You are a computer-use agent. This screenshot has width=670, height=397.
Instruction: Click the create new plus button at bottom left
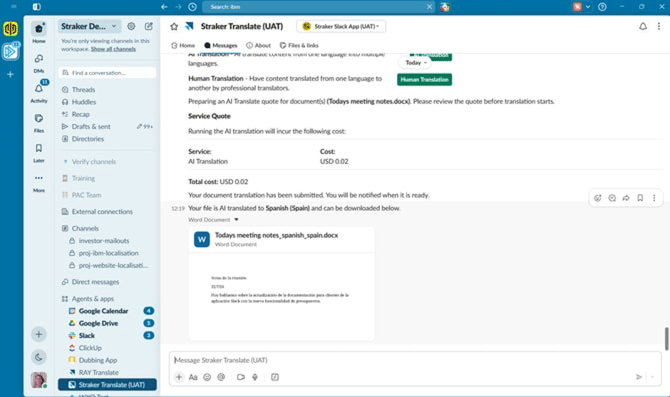coord(38,334)
